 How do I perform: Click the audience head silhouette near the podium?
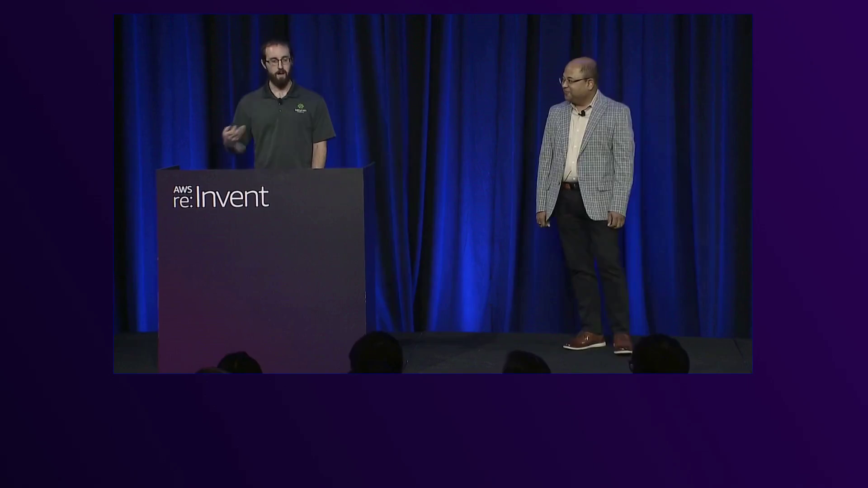tap(376, 352)
